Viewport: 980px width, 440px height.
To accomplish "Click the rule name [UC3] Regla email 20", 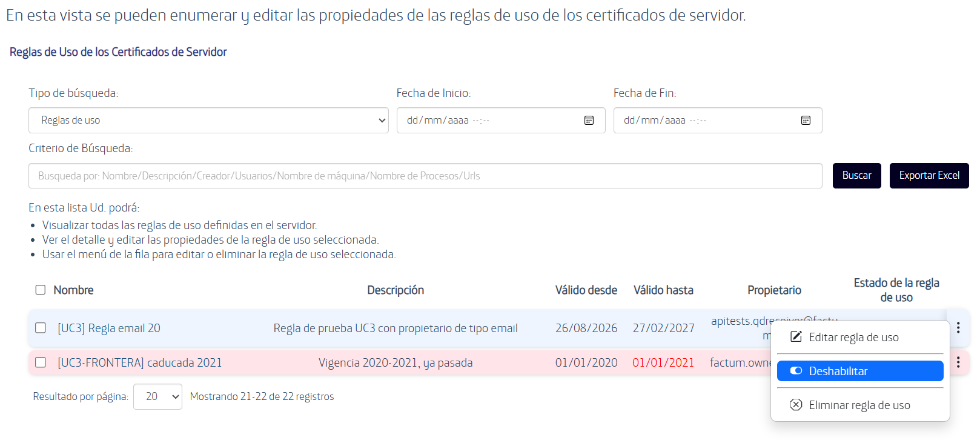I will click(109, 328).
